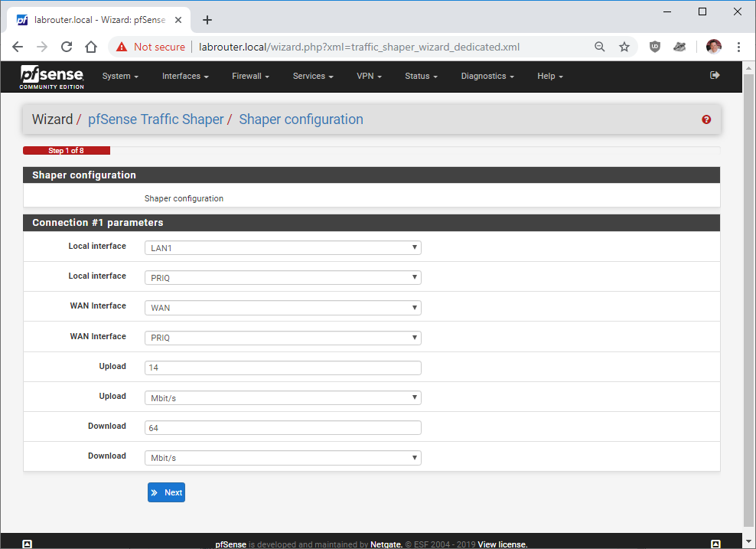Open the WAN Interface PRIQ scheduler dropdown

pyautogui.click(x=283, y=338)
